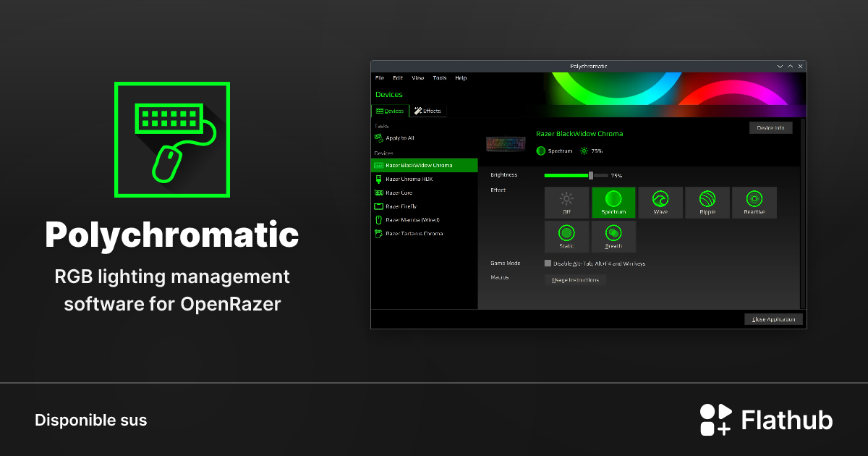The width and height of the screenshot is (868, 456).
Task: Select the Reactive effect icon
Action: coord(754,203)
